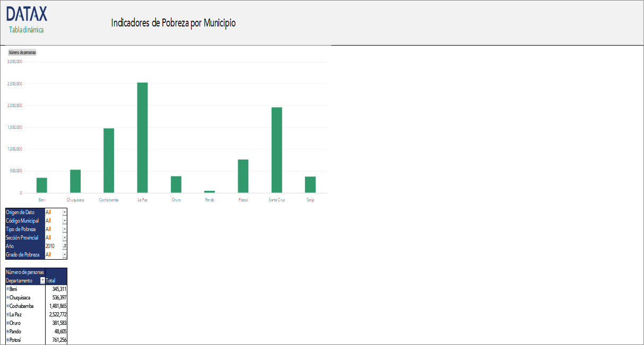This screenshot has height=345, width=644.
Task: Click the 'Tabla dinámica' label under the logo
Action: coord(27,30)
